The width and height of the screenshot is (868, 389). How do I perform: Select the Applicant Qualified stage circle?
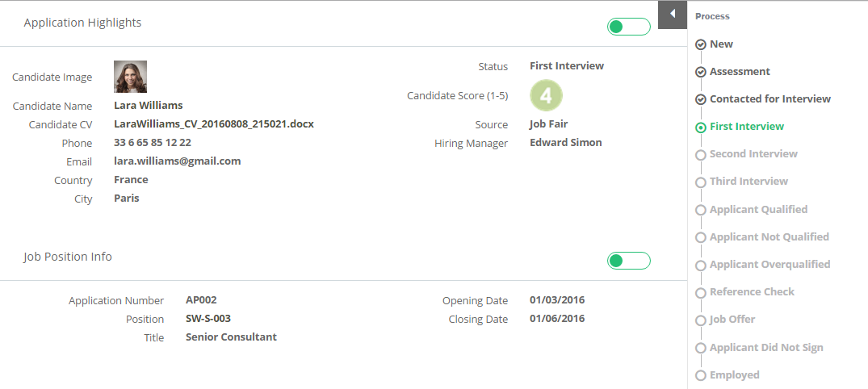pyautogui.click(x=701, y=211)
